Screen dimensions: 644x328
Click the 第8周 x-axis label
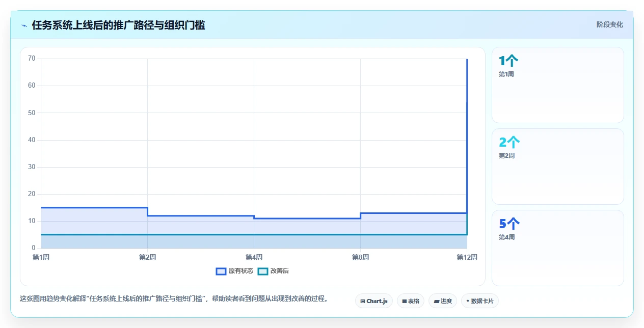[360, 257]
